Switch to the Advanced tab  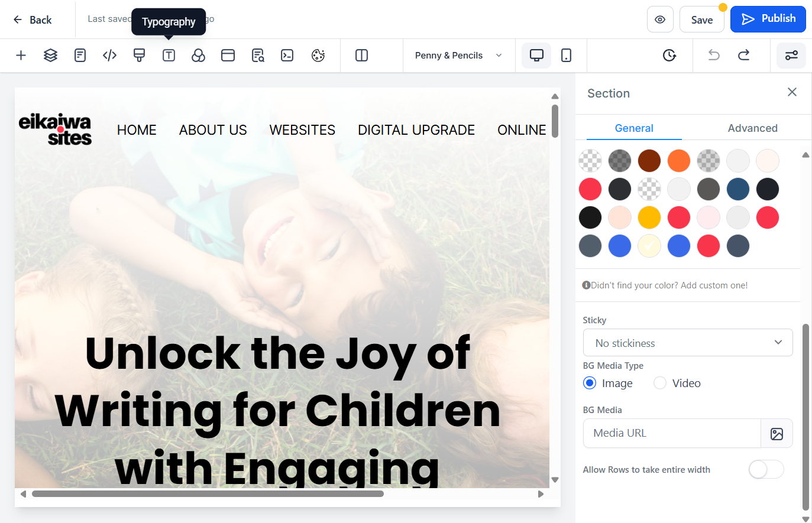752,128
